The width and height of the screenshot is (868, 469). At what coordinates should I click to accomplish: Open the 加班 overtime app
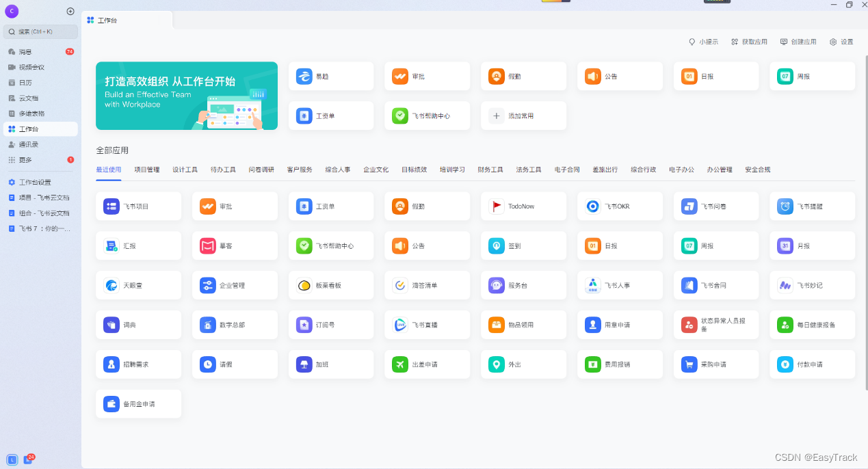pos(331,364)
